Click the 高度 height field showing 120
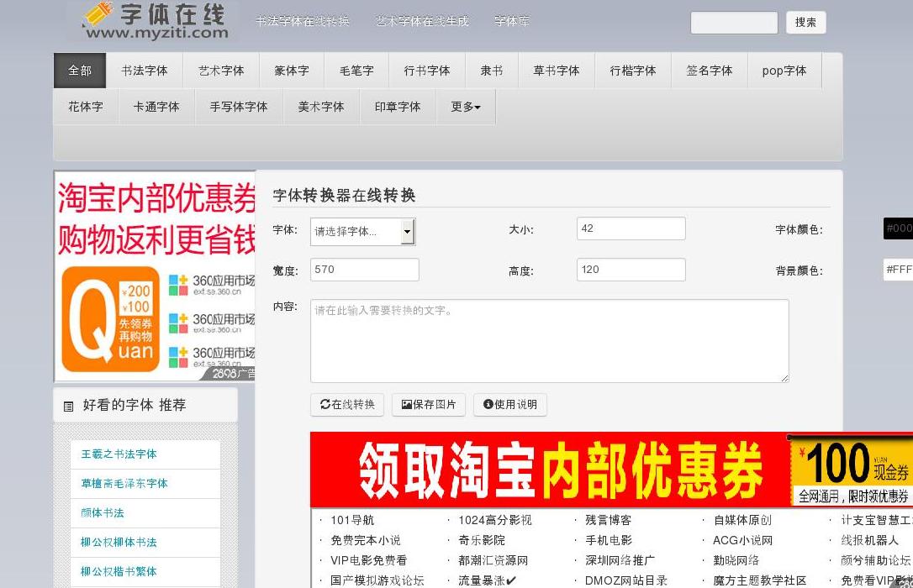The image size is (913, 588). click(631, 270)
